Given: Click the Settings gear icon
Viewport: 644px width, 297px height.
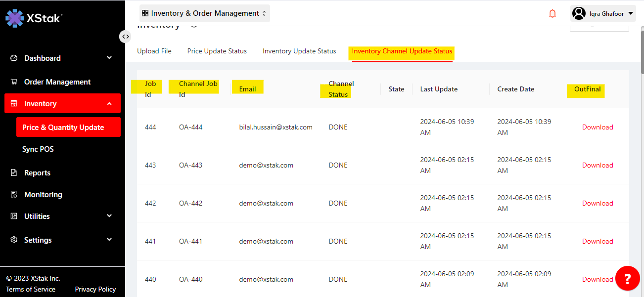Looking at the screenshot, I should pos(14,240).
